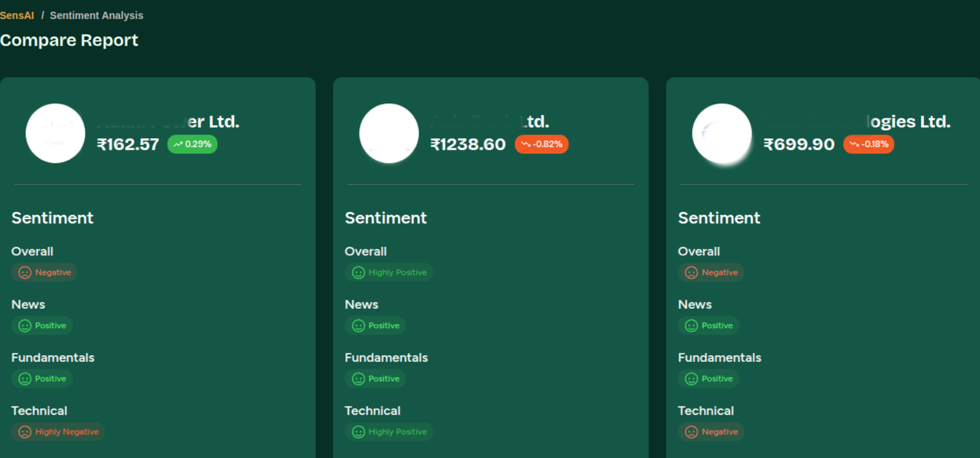Click the logo of the ₹1238.60 stock
Viewport: 980px width, 458px height.
click(x=389, y=133)
